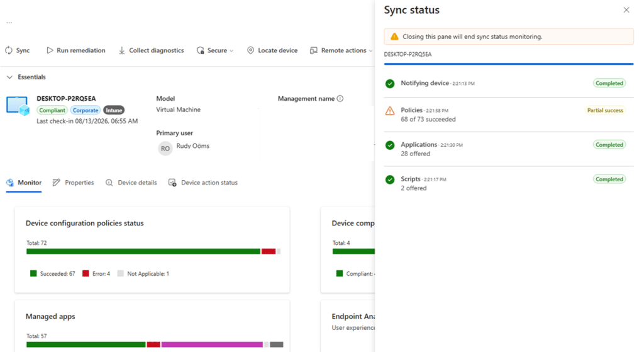Click the device computer icon beside DESKTOP-P2RQ5EA
Screen dimensions: 644x352
(18, 106)
